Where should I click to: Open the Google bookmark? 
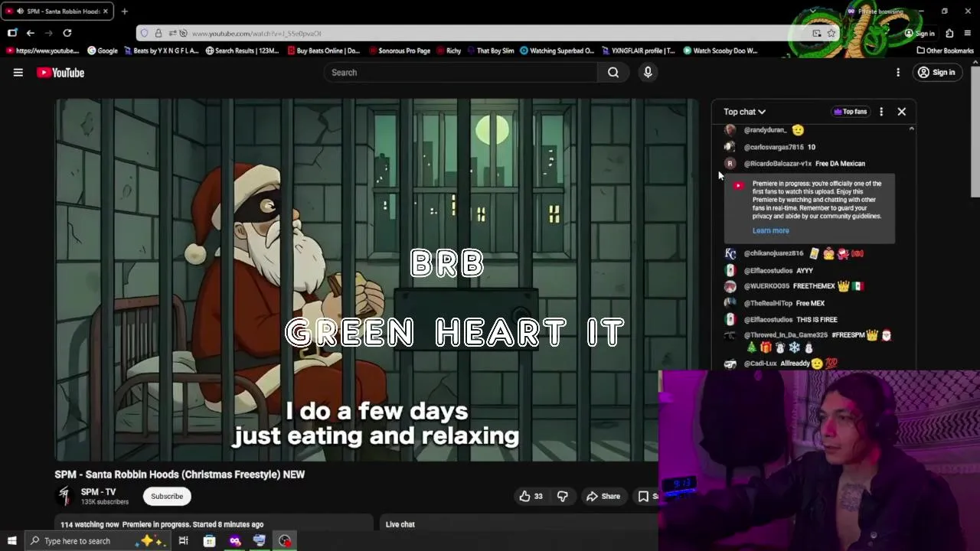(103, 51)
